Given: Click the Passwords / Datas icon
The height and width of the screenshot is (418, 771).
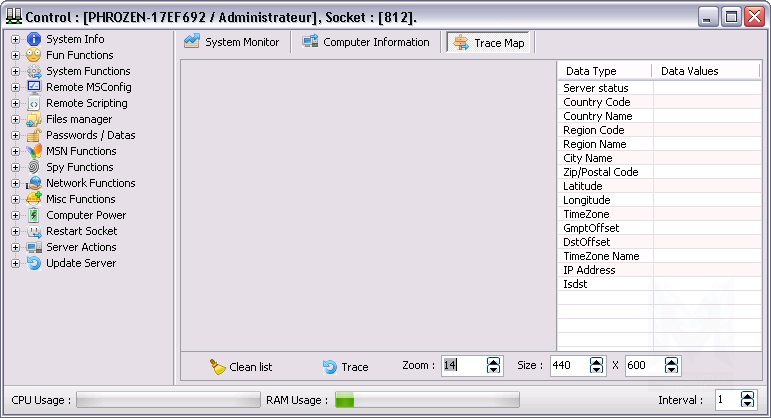Looking at the screenshot, I should (x=34, y=135).
